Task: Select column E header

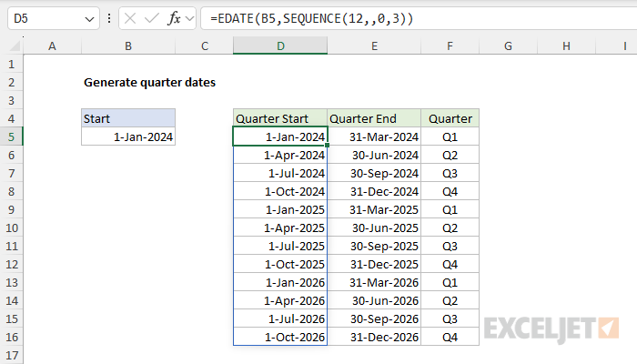Action: click(x=374, y=45)
